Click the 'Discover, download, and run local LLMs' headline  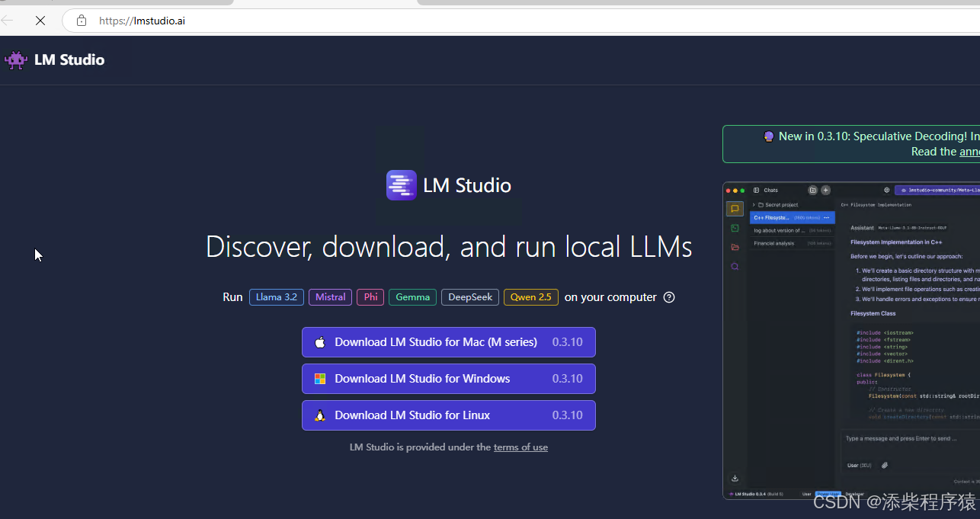pyautogui.click(x=449, y=247)
